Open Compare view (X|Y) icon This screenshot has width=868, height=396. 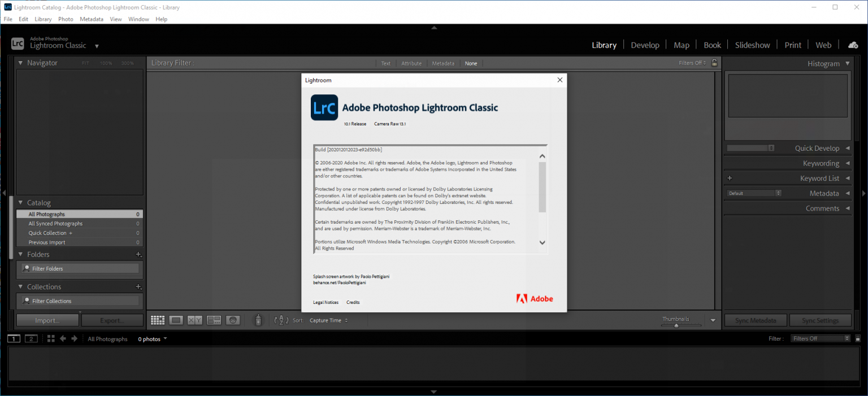tap(195, 320)
